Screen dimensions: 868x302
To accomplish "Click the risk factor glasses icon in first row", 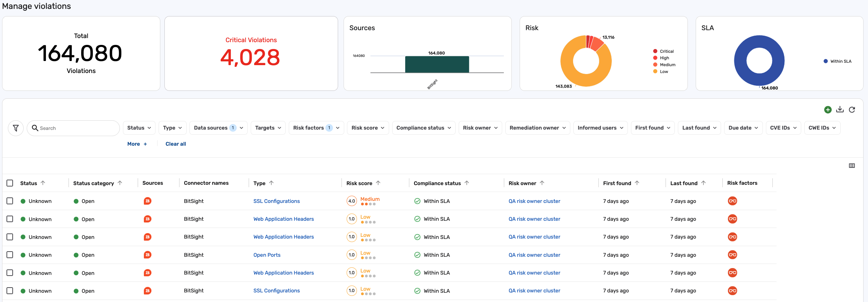I will [x=732, y=201].
